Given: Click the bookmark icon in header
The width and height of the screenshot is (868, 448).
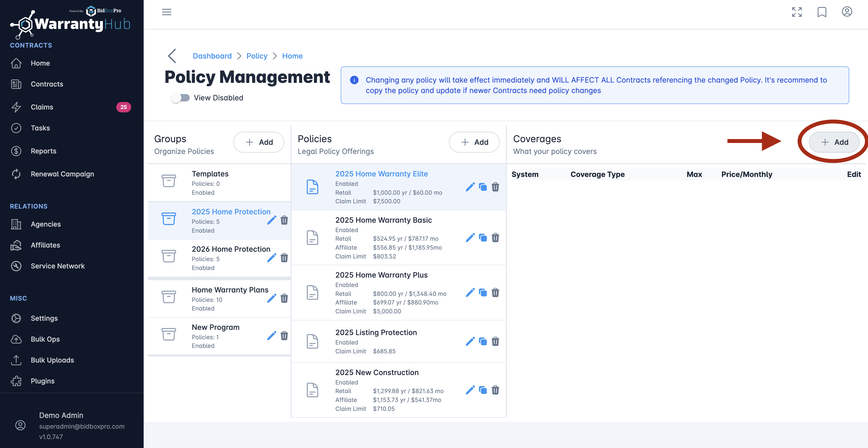Looking at the screenshot, I should click(822, 12).
